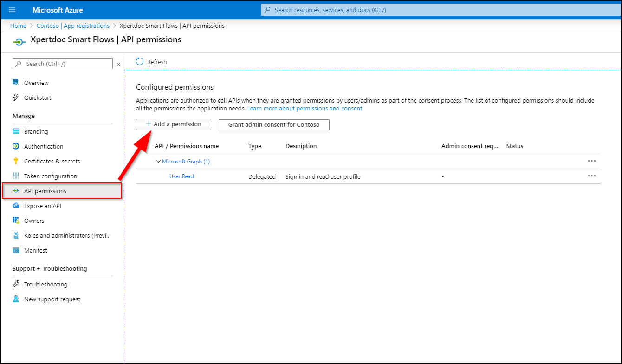Open Troubleshooting page
The width and height of the screenshot is (622, 364).
click(x=45, y=284)
